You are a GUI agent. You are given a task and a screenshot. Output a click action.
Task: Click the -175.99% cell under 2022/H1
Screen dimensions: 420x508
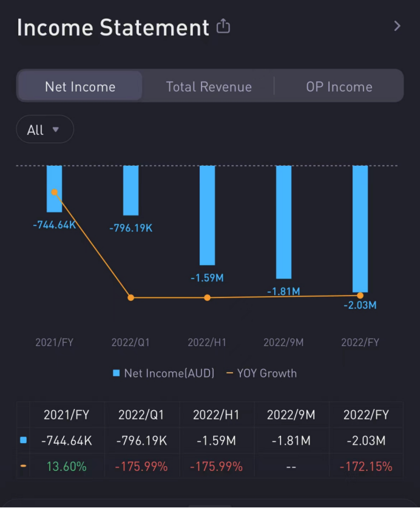pos(216,467)
